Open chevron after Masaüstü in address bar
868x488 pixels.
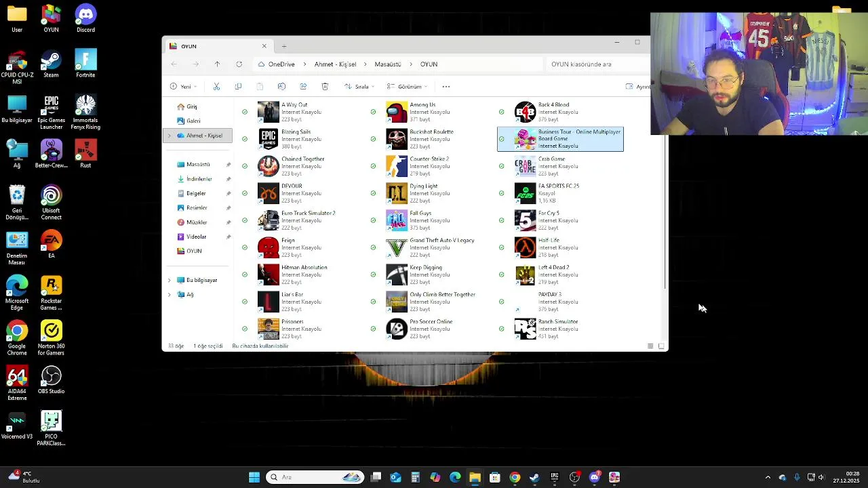pyautogui.click(x=410, y=64)
